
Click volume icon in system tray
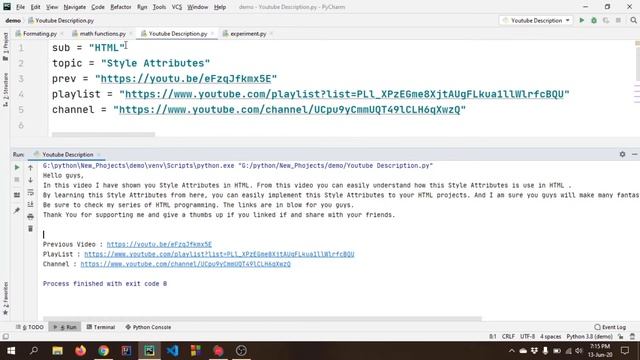(579, 351)
